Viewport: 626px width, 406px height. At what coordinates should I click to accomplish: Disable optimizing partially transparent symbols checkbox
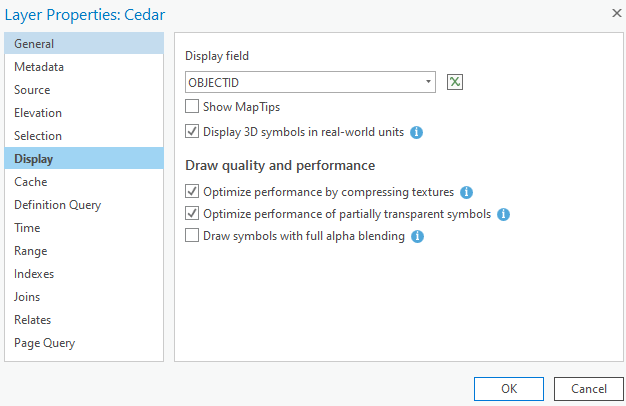pos(193,214)
